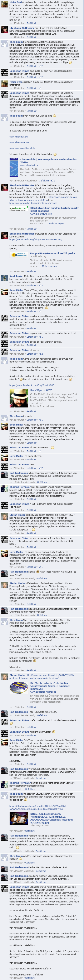The height and width of the screenshot is (980, 84).
Task: Click 'Gefällt mir' under Meier Desi's first comment
Action: 31,23
